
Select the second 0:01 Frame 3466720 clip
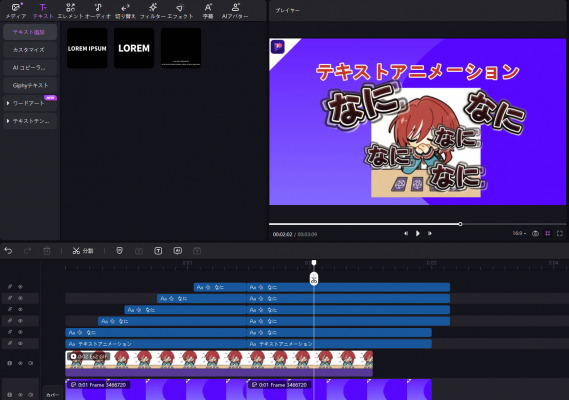pyautogui.click(x=339, y=389)
